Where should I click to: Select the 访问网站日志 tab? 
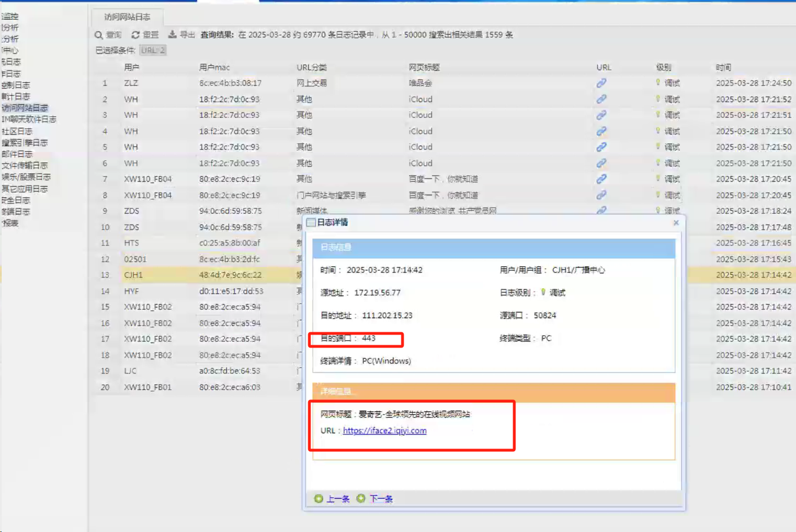(x=127, y=17)
